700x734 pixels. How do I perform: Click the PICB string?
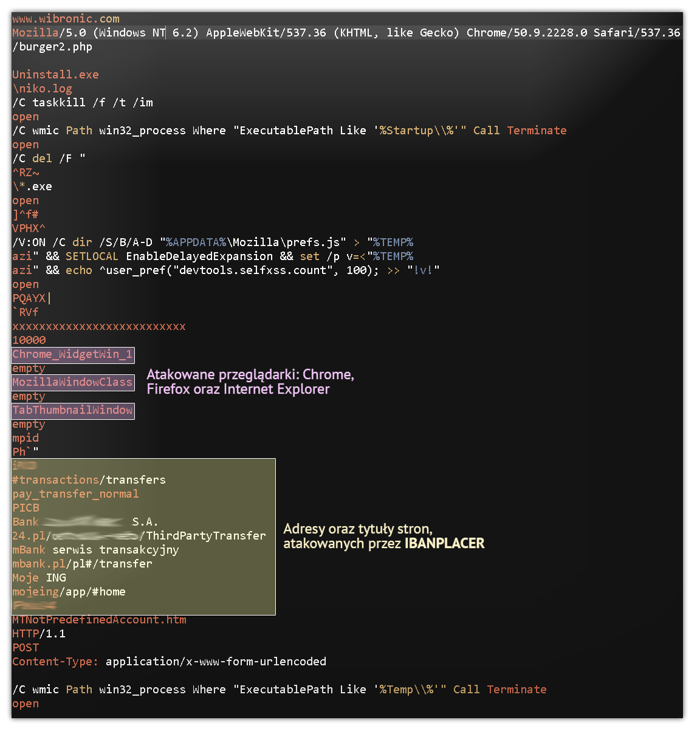point(26,508)
